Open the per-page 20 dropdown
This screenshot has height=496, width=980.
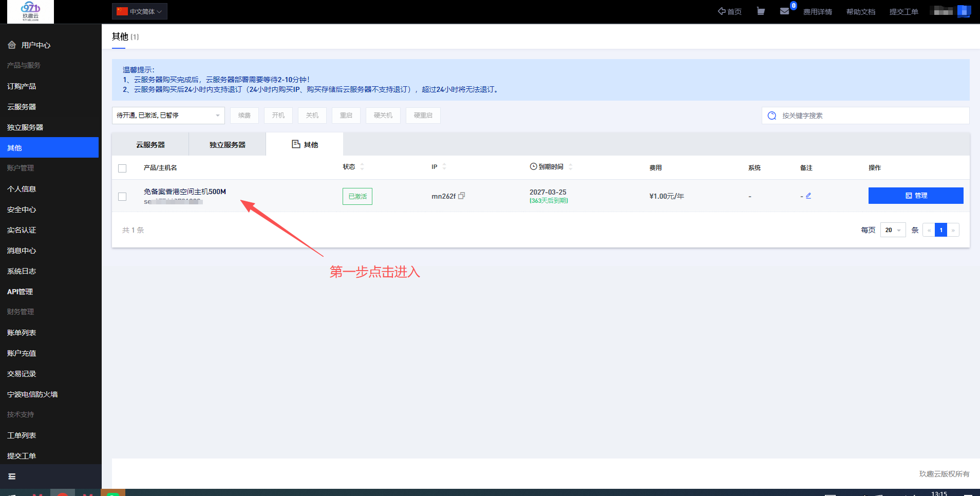[893, 230]
